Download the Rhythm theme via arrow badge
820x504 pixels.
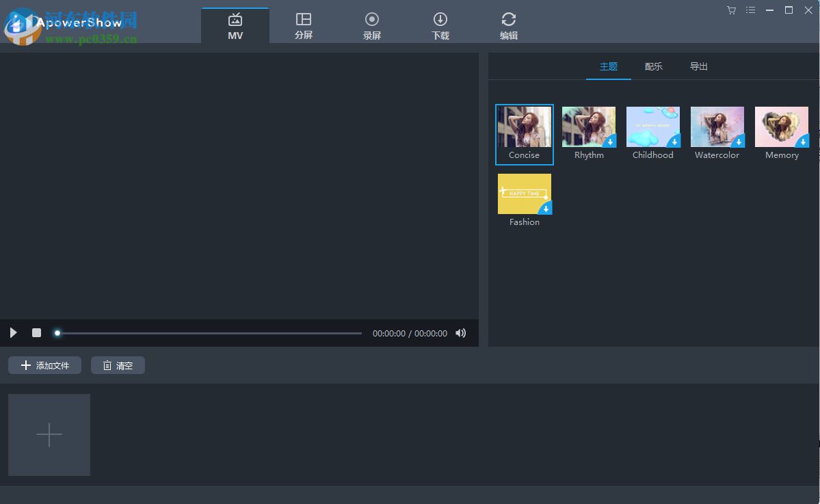[610, 142]
